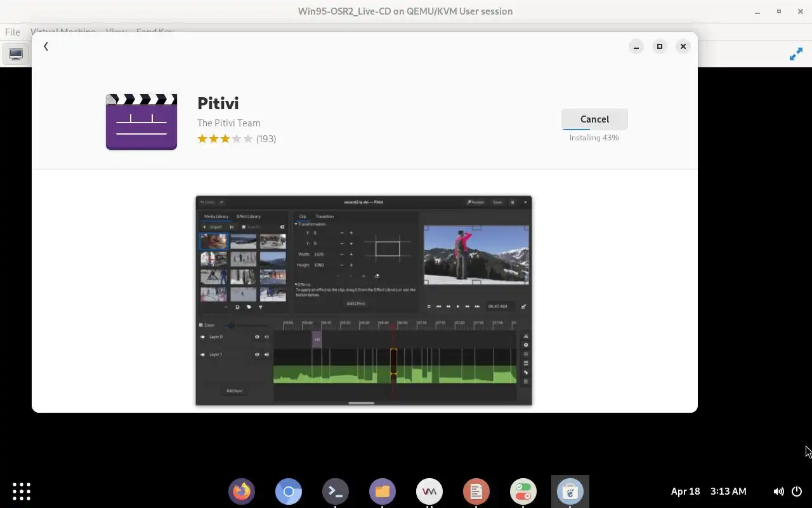This screenshot has width=812, height=508.
Task: Click the (193) review count
Action: click(x=266, y=138)
